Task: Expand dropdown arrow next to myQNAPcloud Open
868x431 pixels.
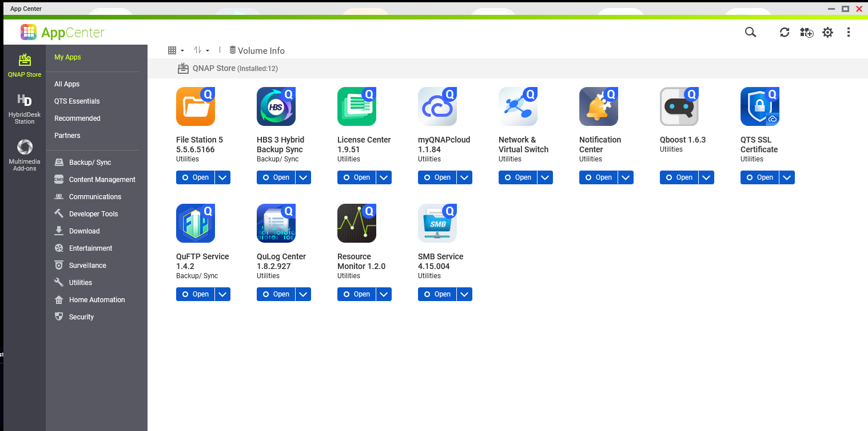Action: click(465, 177)
